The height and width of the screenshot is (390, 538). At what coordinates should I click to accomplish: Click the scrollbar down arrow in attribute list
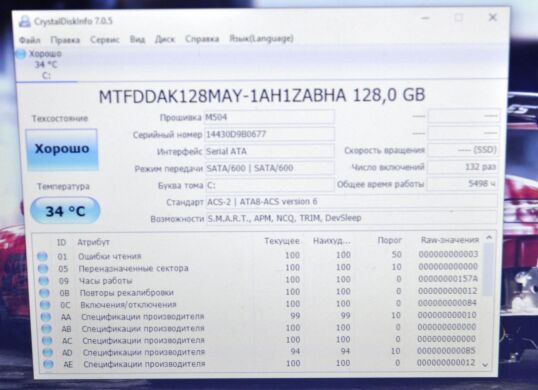pyautogui.click(x=485, y=365)
